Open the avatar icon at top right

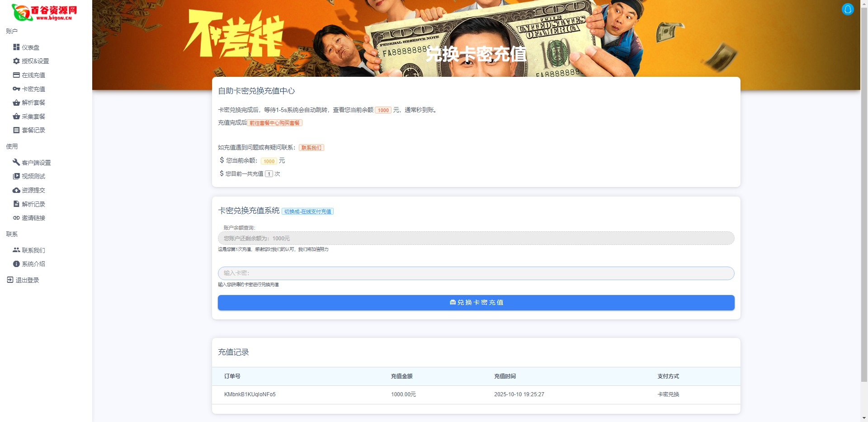click(848, 9)
